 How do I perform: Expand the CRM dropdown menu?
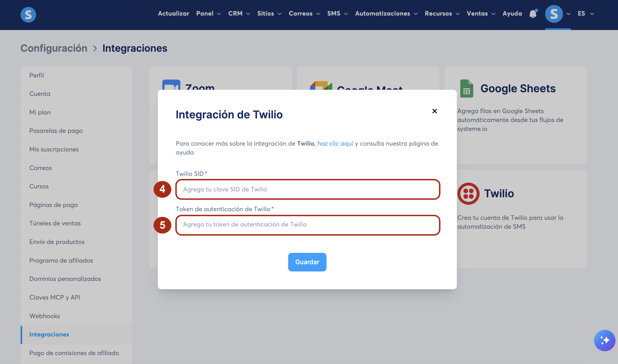tap(239, 13)
